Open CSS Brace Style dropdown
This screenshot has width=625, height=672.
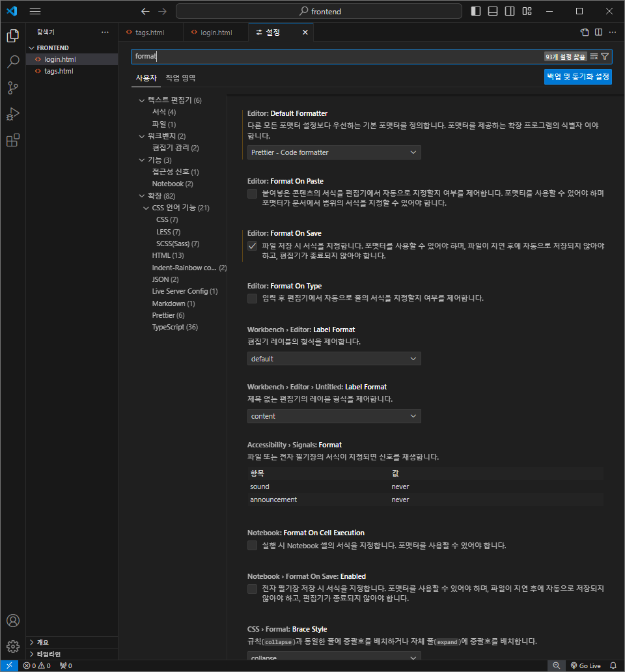tap(334, 656)
